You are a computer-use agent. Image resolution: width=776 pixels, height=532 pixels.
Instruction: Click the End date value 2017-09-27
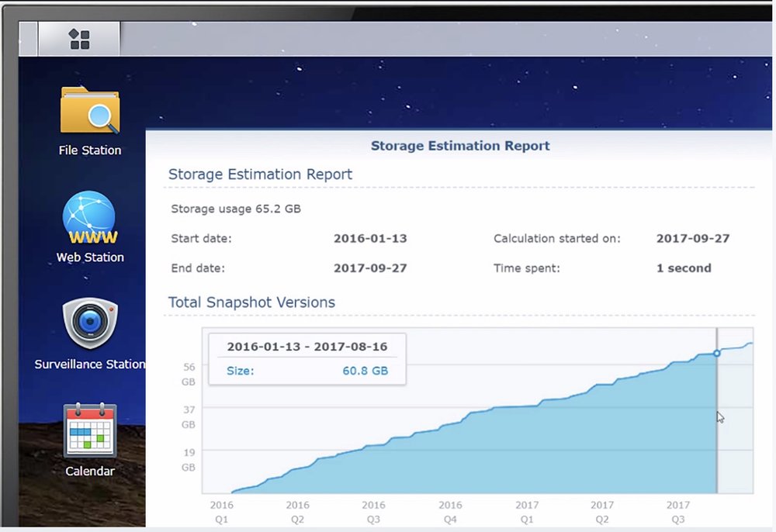pyautogui.click(x=370, y=268)
